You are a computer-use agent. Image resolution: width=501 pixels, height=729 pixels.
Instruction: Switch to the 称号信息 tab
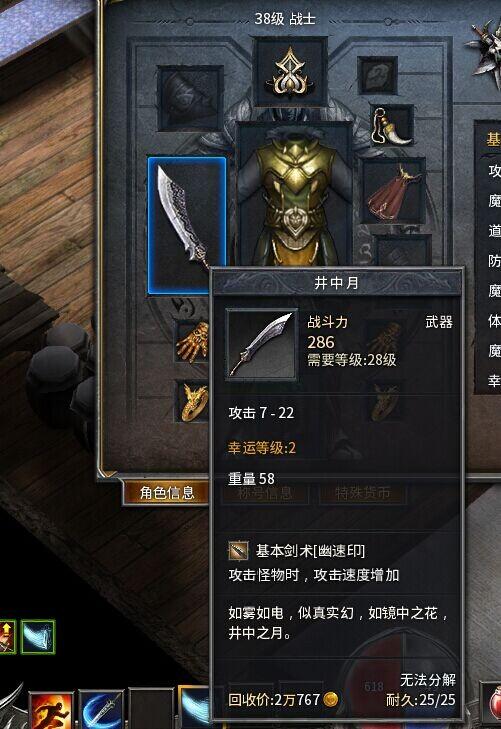click(265, 493)
